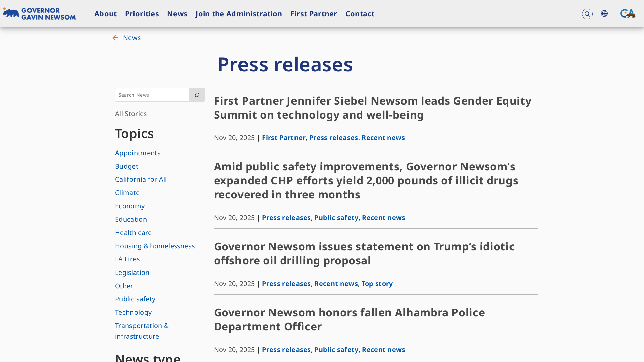Read the Gender Equity Summit article

372,108
